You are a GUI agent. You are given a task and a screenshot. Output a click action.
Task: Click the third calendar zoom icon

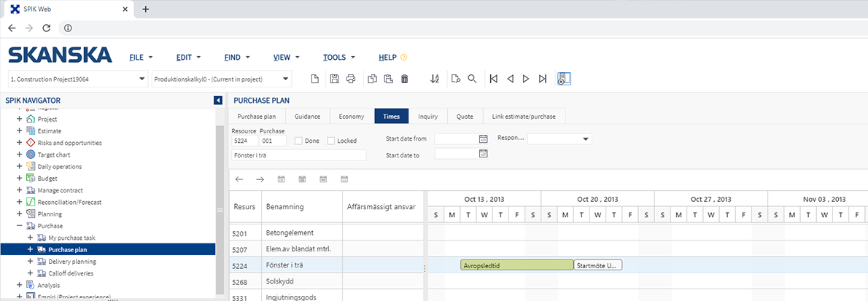click(323, 179)
